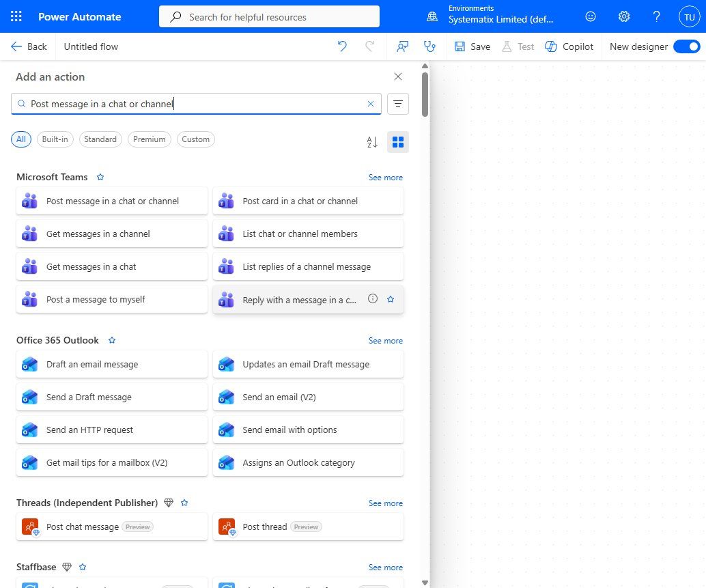Add Draft an email message action
706x588 pixels.
(x=112, y=364)
